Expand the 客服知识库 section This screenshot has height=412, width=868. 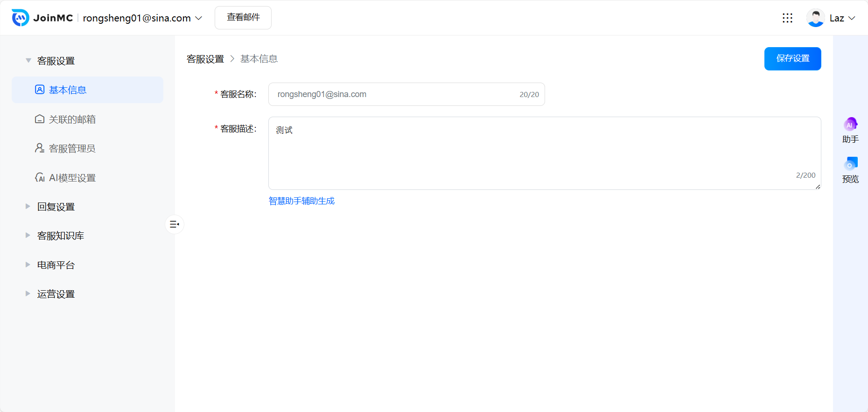(28, 236)
